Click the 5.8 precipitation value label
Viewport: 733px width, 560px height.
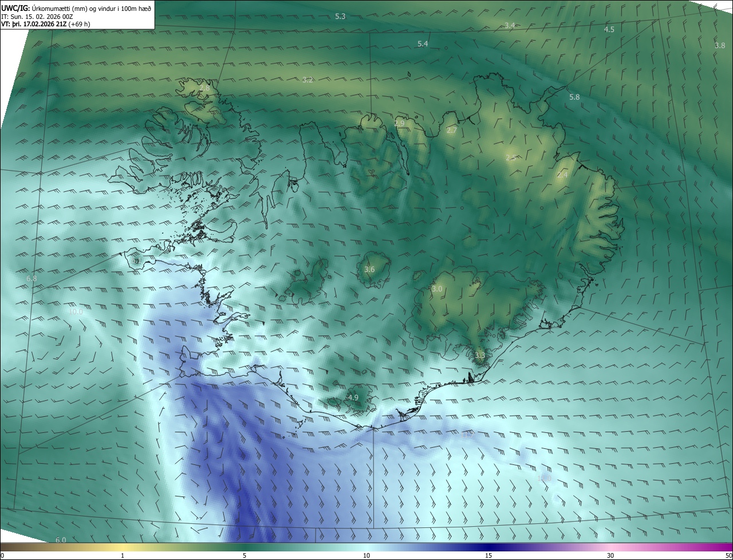pyautogui.click(x=574, y=97)
